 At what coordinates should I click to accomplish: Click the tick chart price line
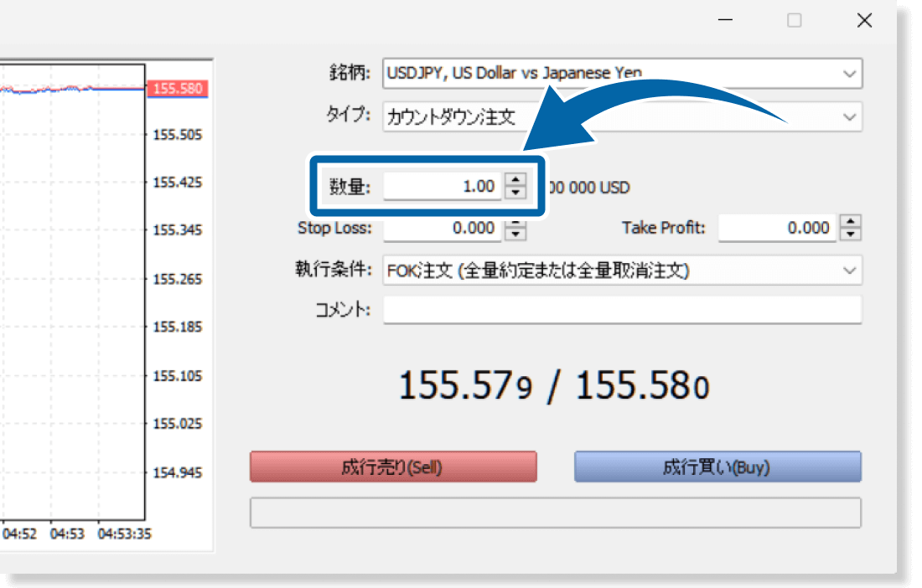click(72, 90)
